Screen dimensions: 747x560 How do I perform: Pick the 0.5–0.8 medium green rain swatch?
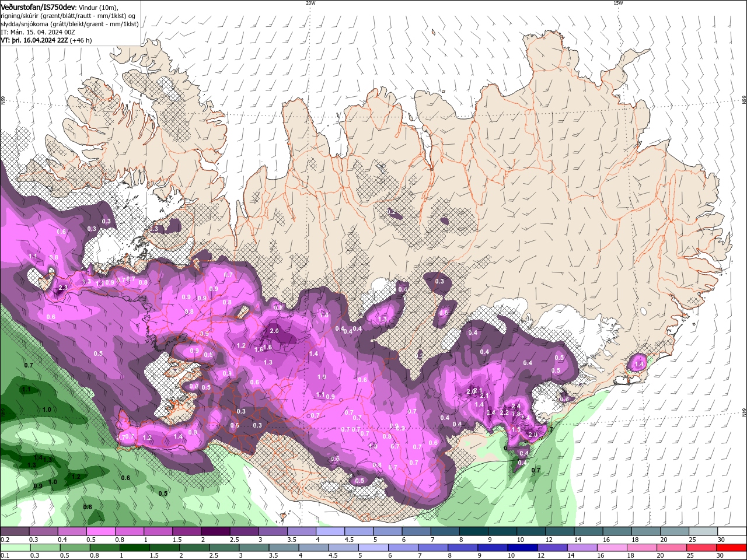[x=74, y=548]
